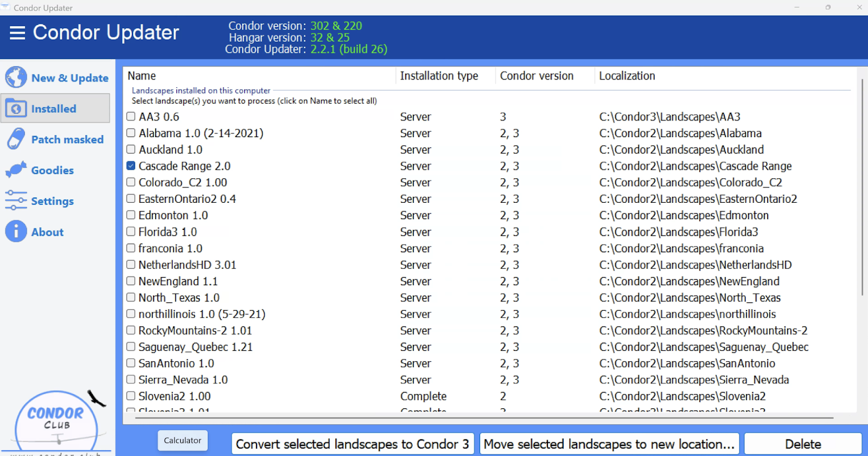Check the North_Texas 1.0 checkbox

pyautogui.click(x=131, y=297)
